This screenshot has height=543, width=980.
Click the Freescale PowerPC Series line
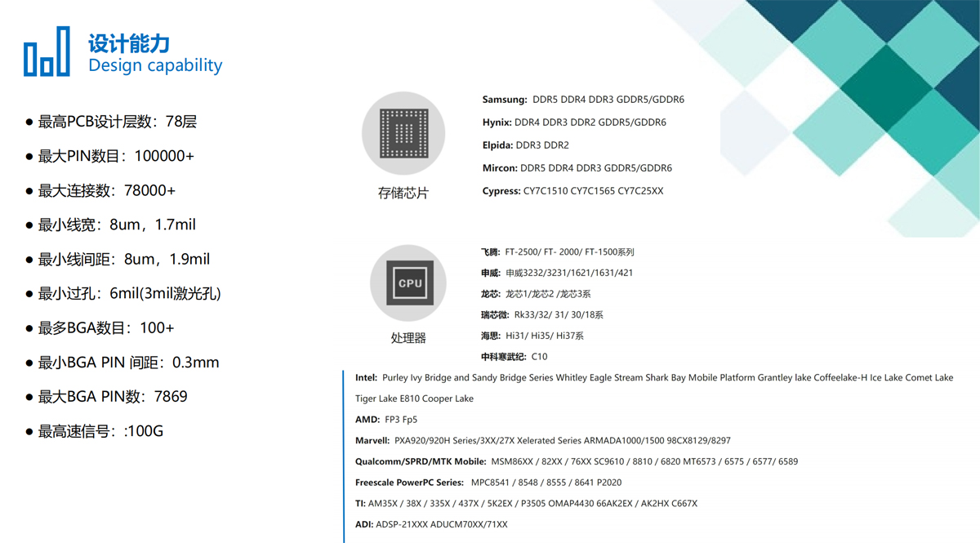click(488, 483)
